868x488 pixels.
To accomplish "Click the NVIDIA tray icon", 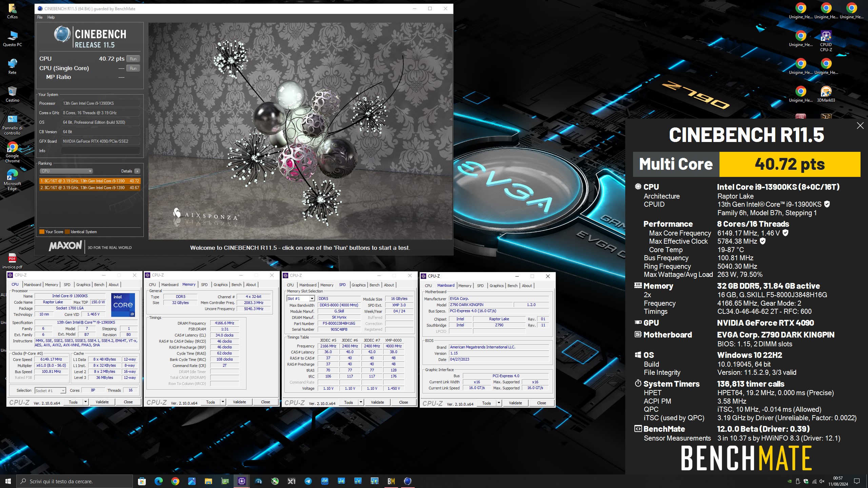I will click(x=790, y=481).
